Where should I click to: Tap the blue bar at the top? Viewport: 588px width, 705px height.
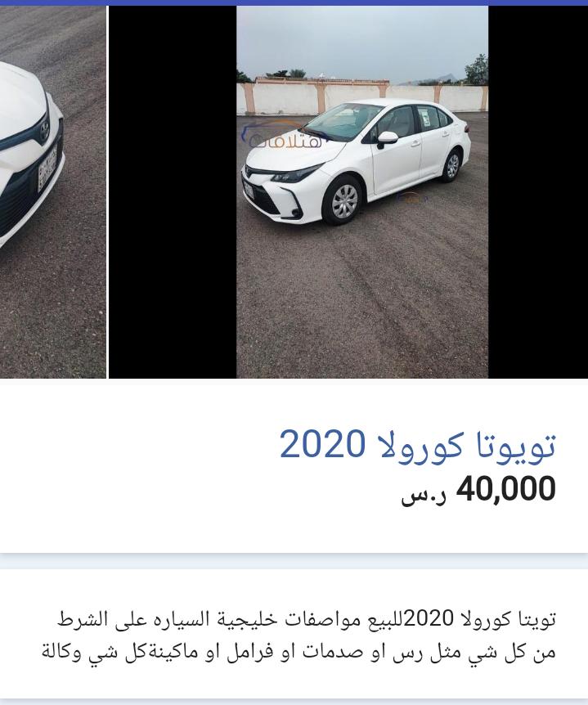[x=294, y=2]
